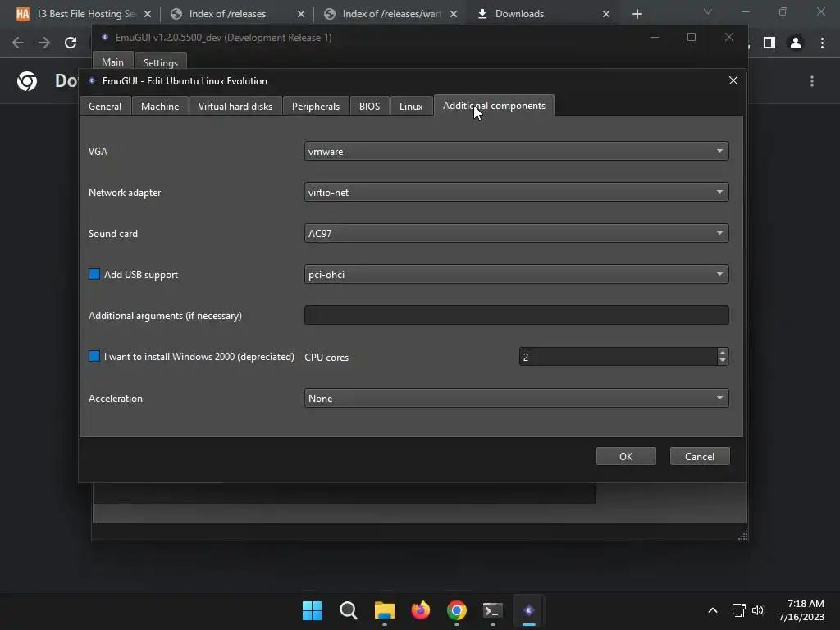The height and width of the screenshot is (630, 840).
Task: Close the 13 Best File Hosting tab
Action: click(x=148, y=14)
